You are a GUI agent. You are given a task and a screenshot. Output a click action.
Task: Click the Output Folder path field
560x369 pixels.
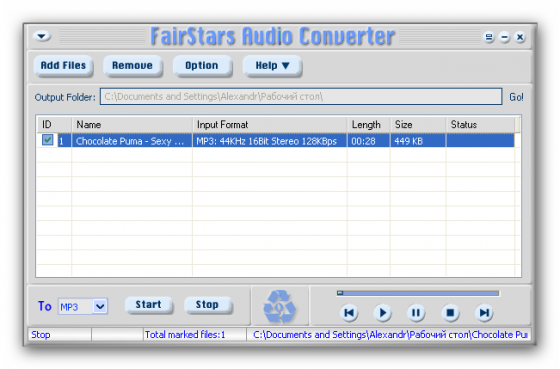[301, 96]
